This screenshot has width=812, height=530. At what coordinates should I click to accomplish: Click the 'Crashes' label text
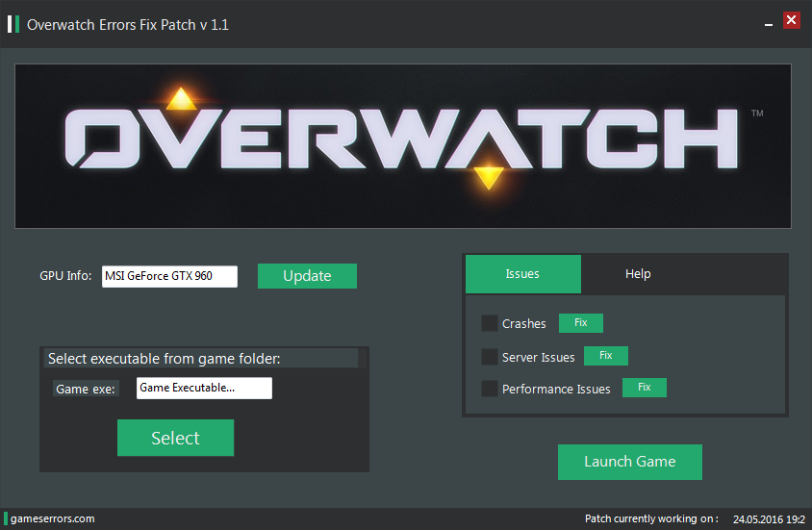point(524,323)
